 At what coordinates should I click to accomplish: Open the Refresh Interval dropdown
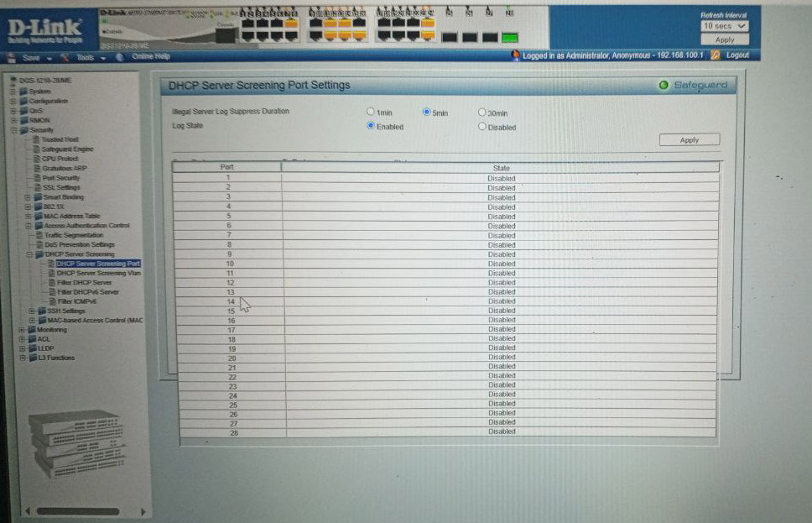[725, 26]
